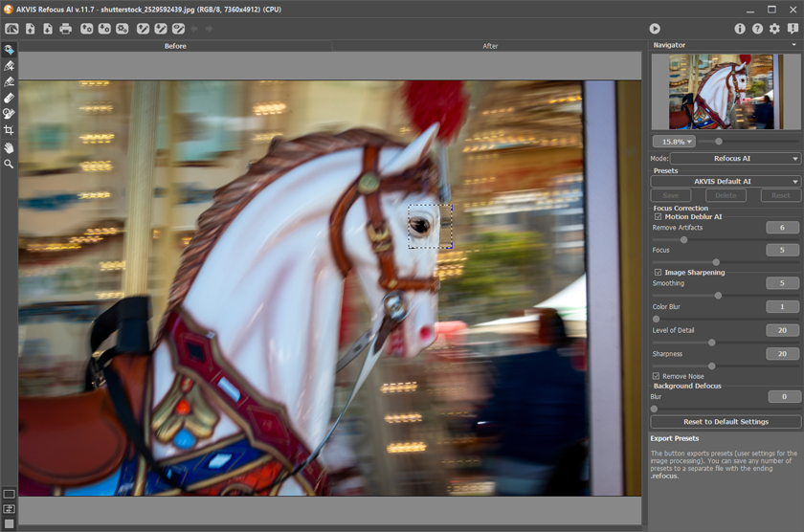Click the dashed preview box on horse's eye
804x532 pixels.
(x=430, y=226)
